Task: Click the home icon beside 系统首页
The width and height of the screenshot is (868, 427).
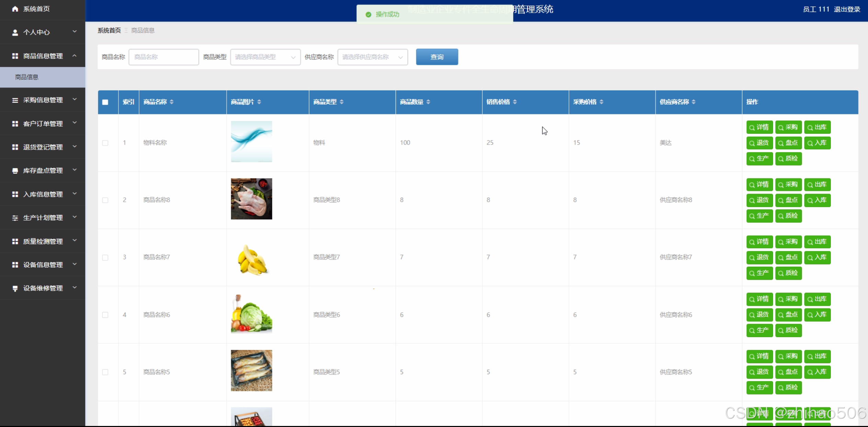Action: point(15,9)
